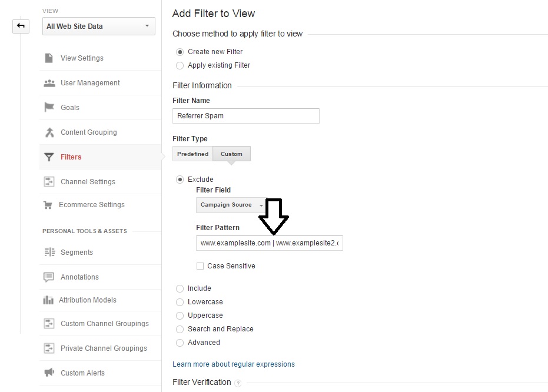Expand the All Web Site Data dropdown
This screenshot has width=548, height=392.
[98, 26]
